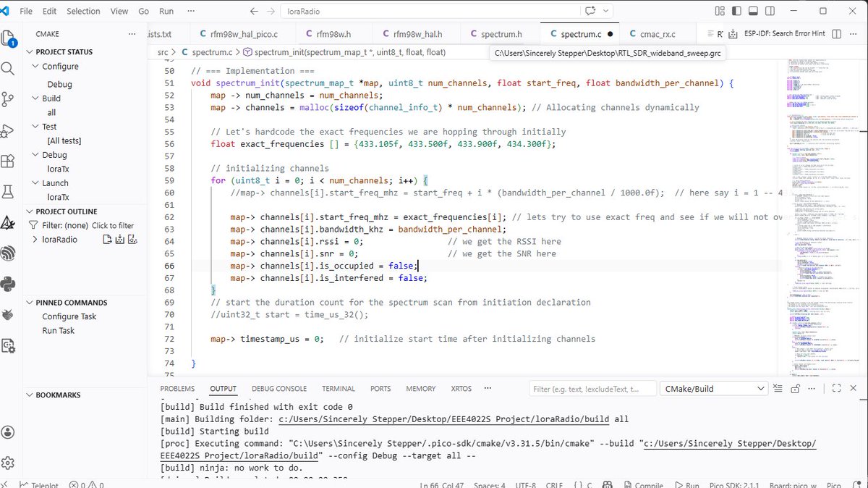Image resolution: width=868 pixels, height=488 pixels.
Task: Open the Extensions view
Action: pyautogui.click(x=8, y=161)
